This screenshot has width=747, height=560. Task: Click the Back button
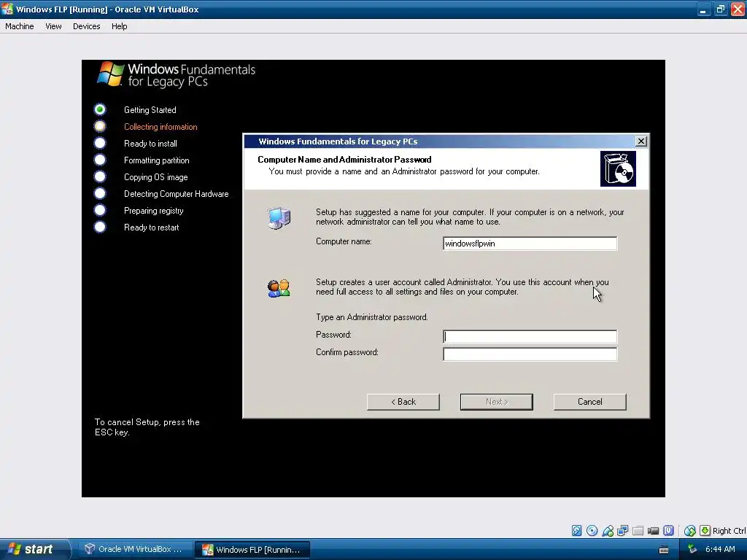click(x=403, y=402)
